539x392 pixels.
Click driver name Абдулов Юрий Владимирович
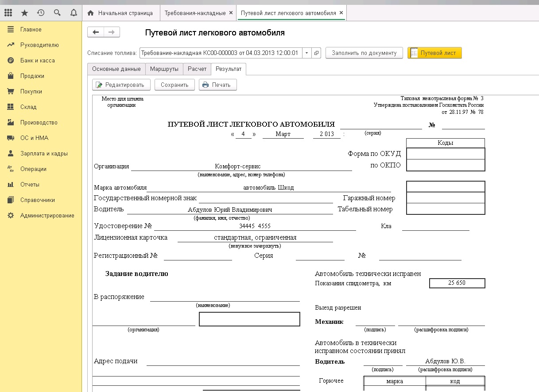230,210
